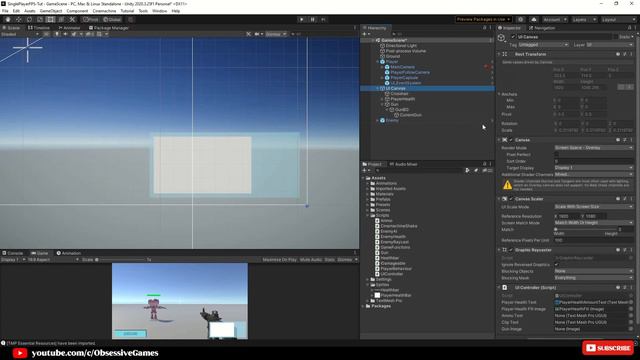Open the Layout dropdown in top toolbar
Image resolution: width=640 pixels, height=360 pixels.
[x=618, y=20]
